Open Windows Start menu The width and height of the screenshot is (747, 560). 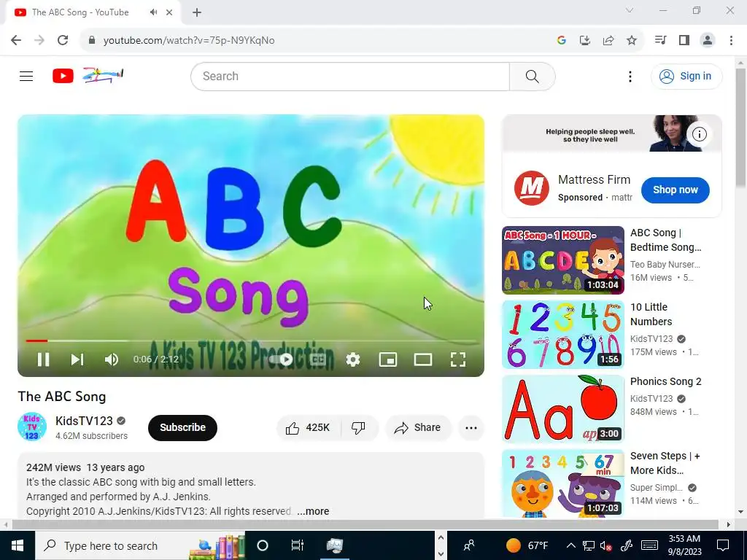[18, 545]
